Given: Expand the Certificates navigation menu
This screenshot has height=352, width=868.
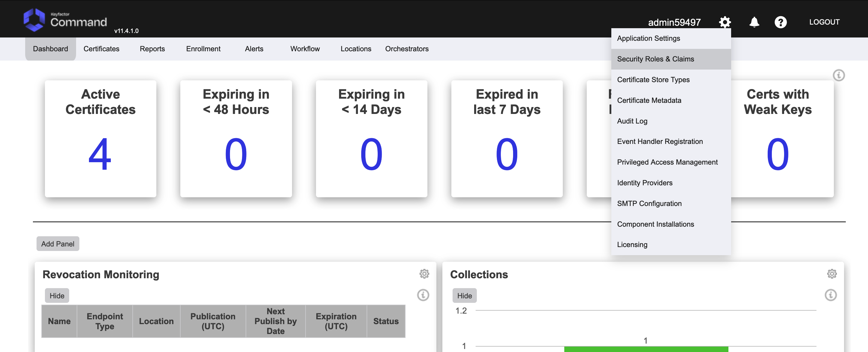Looking at the screenshot, I should 101,49.
